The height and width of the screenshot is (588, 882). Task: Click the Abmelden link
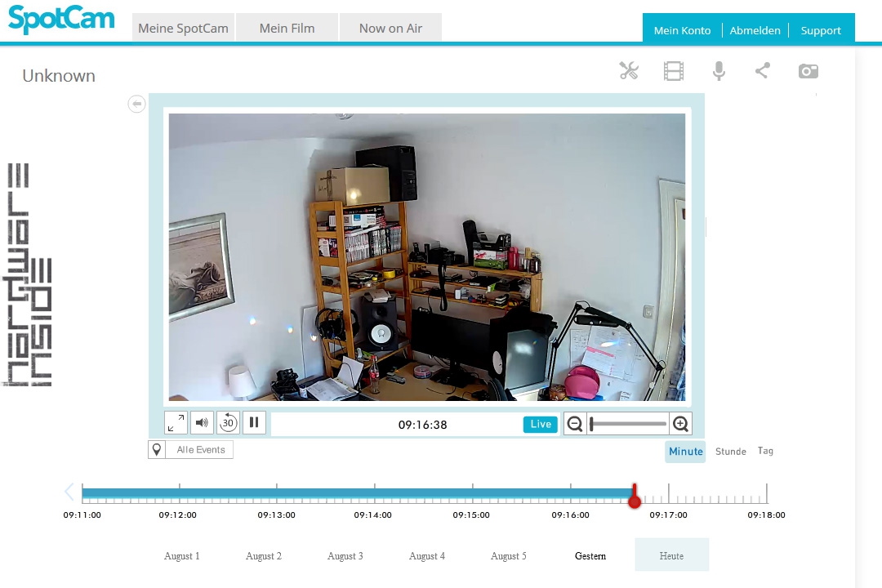point(755,30)
